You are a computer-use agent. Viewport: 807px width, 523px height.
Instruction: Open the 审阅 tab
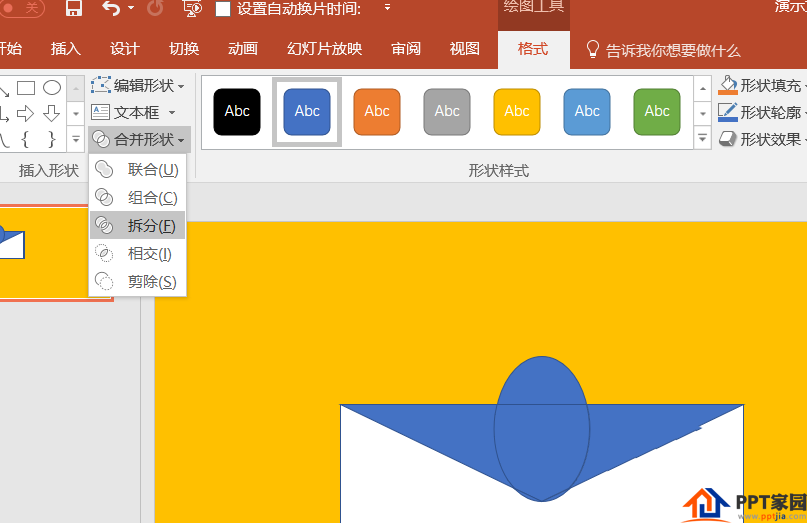click(x=406, y=49)
